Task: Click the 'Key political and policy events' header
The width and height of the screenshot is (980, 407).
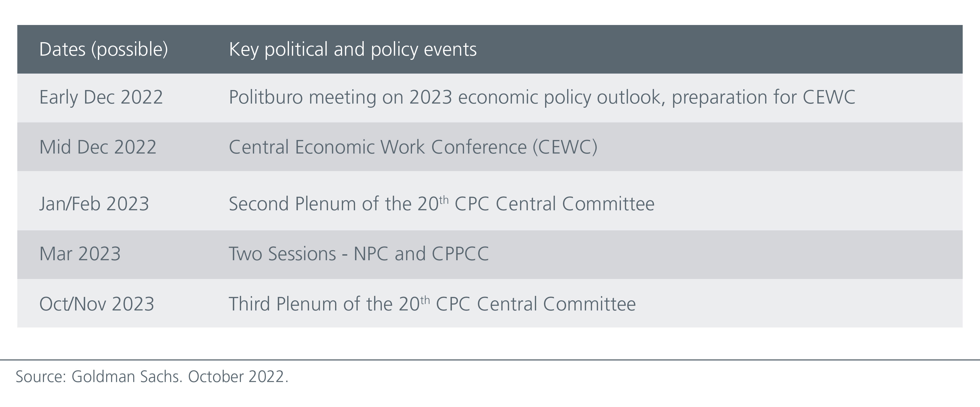Action: pyautogui.click(x=353, y=50)
